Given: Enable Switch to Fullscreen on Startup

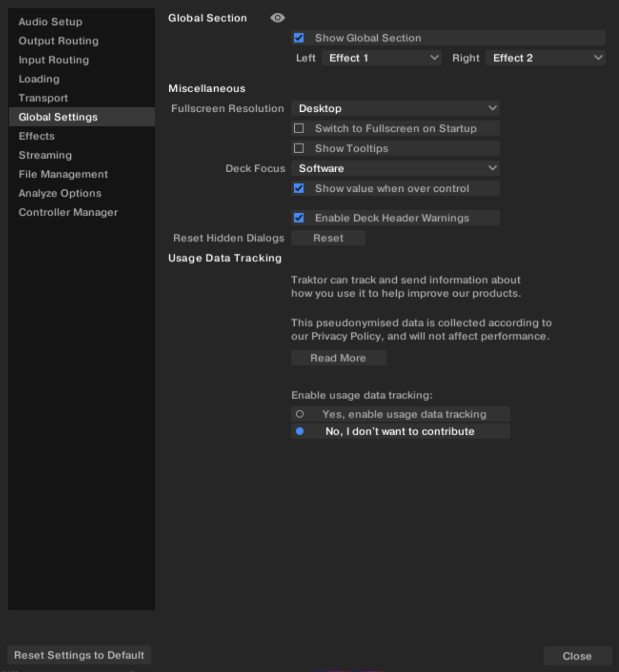Looking at the screenshot, I should [299, 128].
